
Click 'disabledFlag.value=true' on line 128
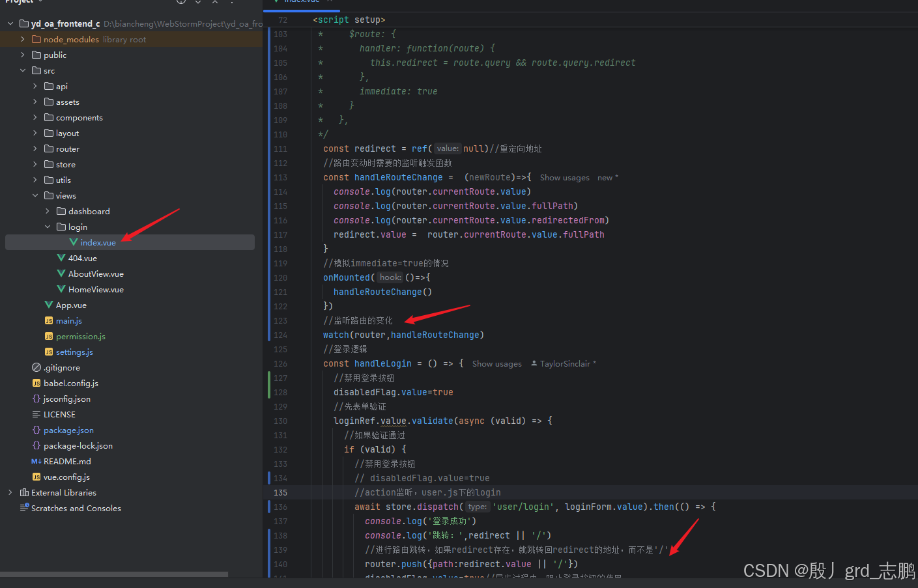point(394,393)
